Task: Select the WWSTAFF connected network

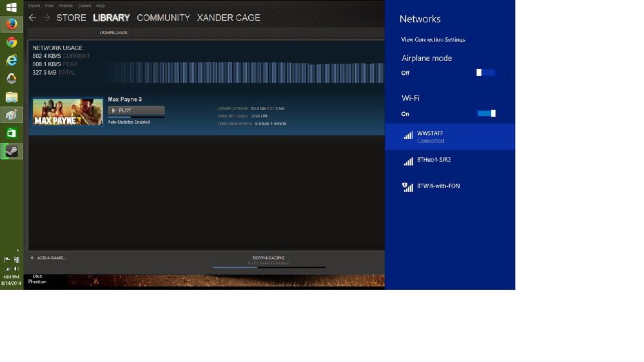Action: pos(450,137)
